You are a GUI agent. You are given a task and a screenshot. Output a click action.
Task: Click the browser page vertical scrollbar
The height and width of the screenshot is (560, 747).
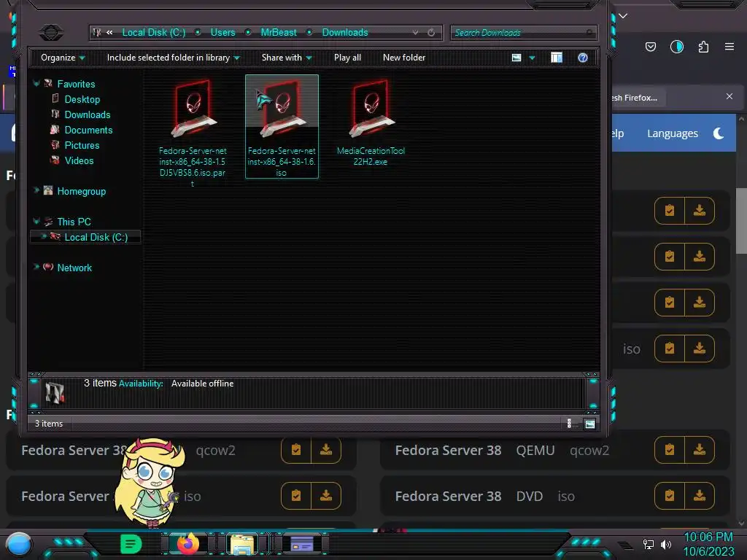pyautogui.click(x=741, y=222)
